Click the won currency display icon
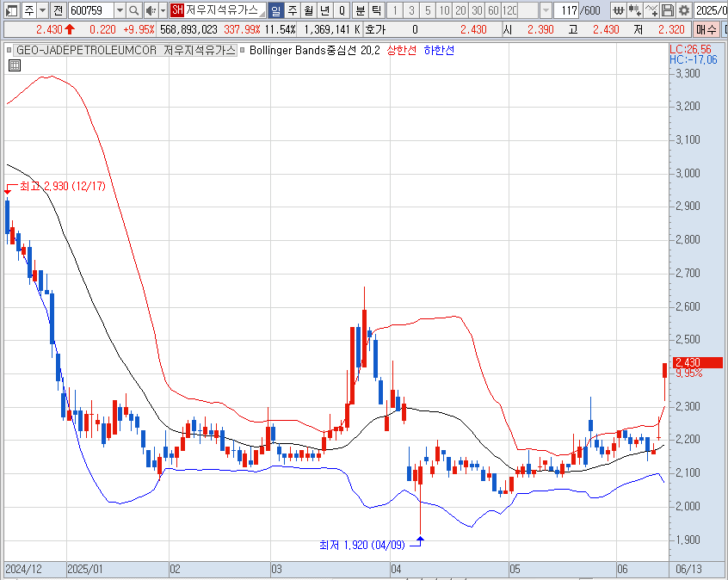Image resolution: width=728 pixels, height=580 pixels. tap(618, 10)
